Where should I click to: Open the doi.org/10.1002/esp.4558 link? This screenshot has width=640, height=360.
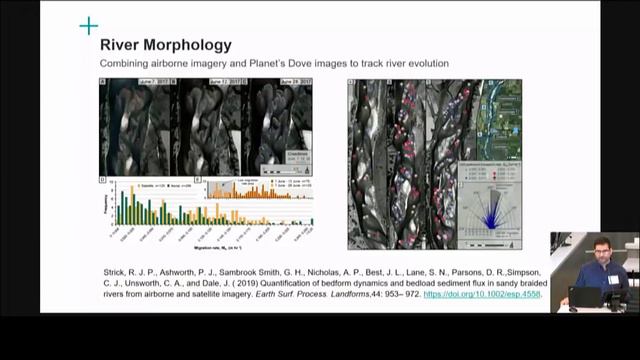point(482,294)
